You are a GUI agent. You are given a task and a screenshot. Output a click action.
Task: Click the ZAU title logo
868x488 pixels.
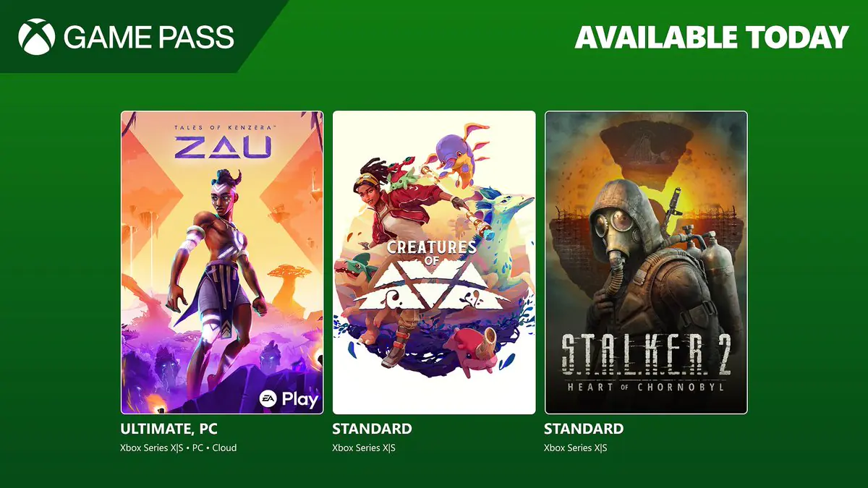click(222, 148)
